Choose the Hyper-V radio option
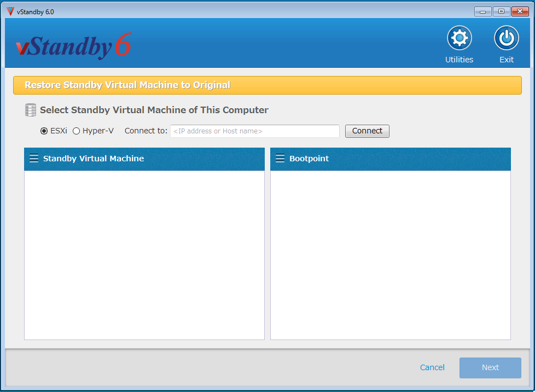535x392 pixels. click(77, 131)
